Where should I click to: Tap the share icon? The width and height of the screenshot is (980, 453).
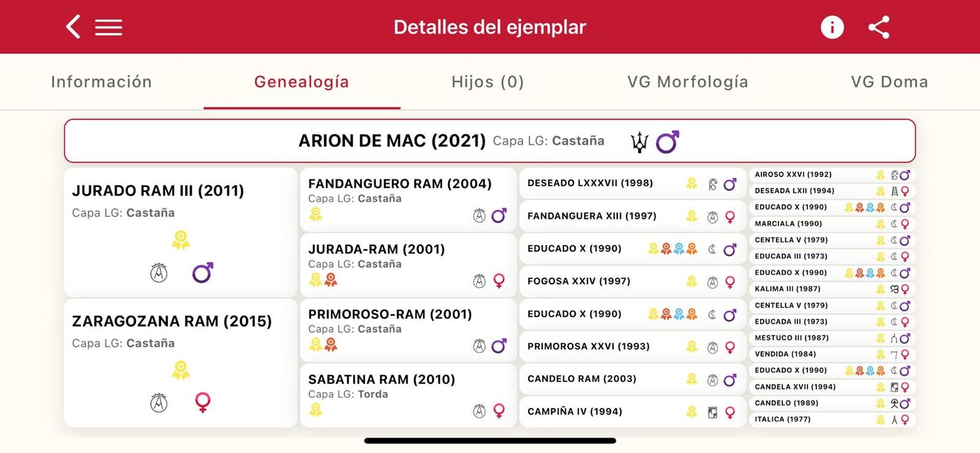pyautogui.click(x=879, y=27)
